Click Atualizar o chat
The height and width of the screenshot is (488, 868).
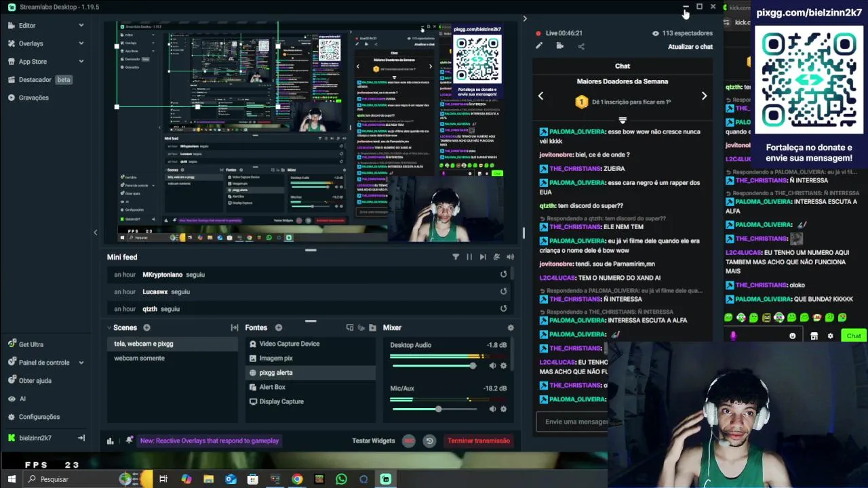(690, 47)
